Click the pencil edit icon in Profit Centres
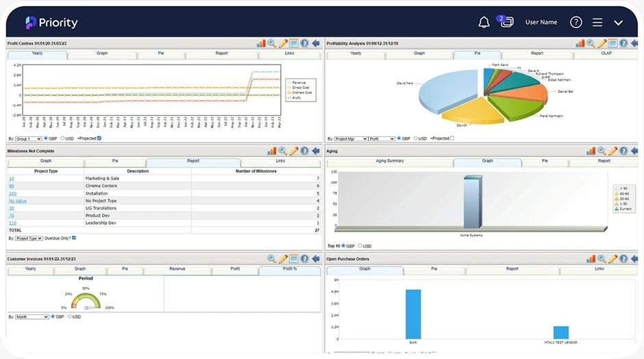The image size is (644, 359). (x=283, y=43)
